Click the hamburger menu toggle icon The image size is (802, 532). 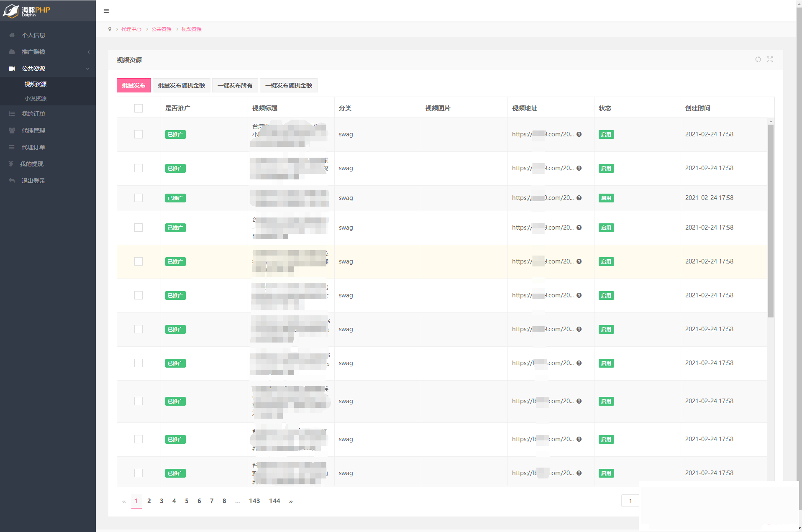(106, 11)
